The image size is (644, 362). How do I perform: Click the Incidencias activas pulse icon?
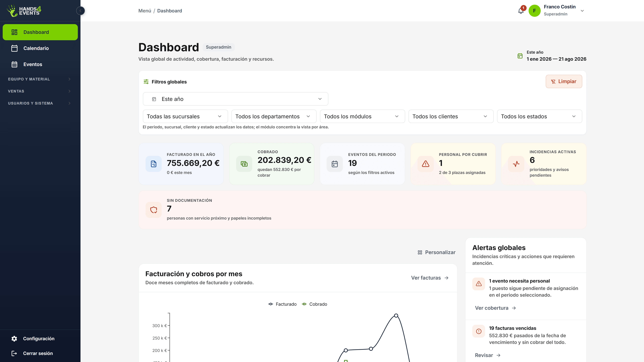(516, 164)
